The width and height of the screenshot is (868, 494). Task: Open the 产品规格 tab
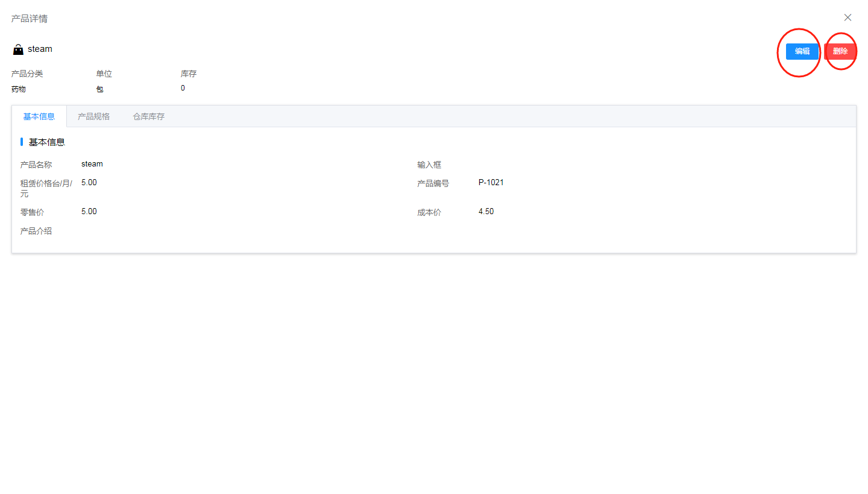click(93, 116)
